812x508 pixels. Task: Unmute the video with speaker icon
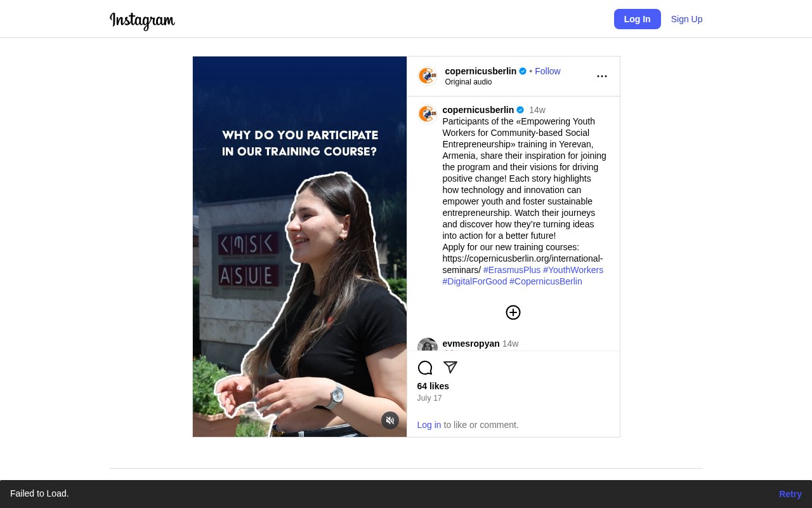coord(390,420)
